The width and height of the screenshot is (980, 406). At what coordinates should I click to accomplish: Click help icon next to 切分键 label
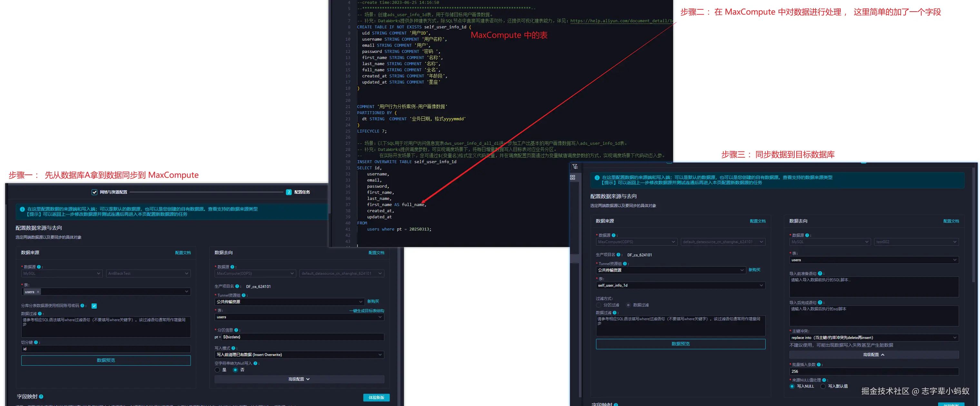36,342
